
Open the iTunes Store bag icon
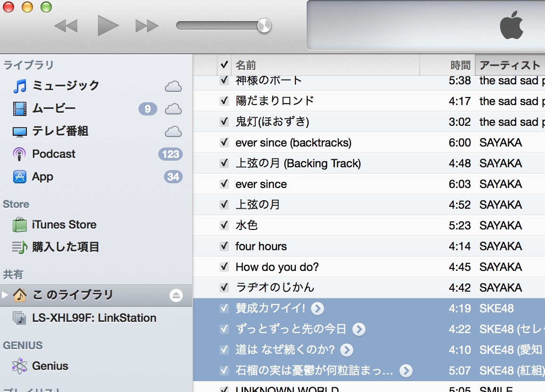point(19,225)
